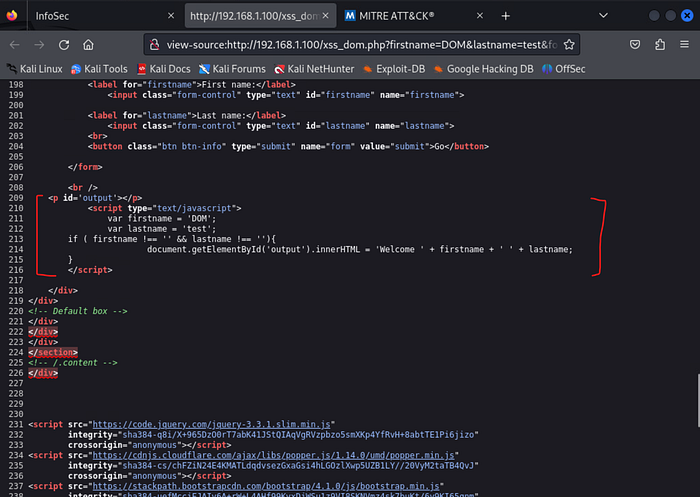Click the "var firstname = 'DOM';" line
Image resolution: width=700 pixels, height=497 pixels.
click(162, 218)
